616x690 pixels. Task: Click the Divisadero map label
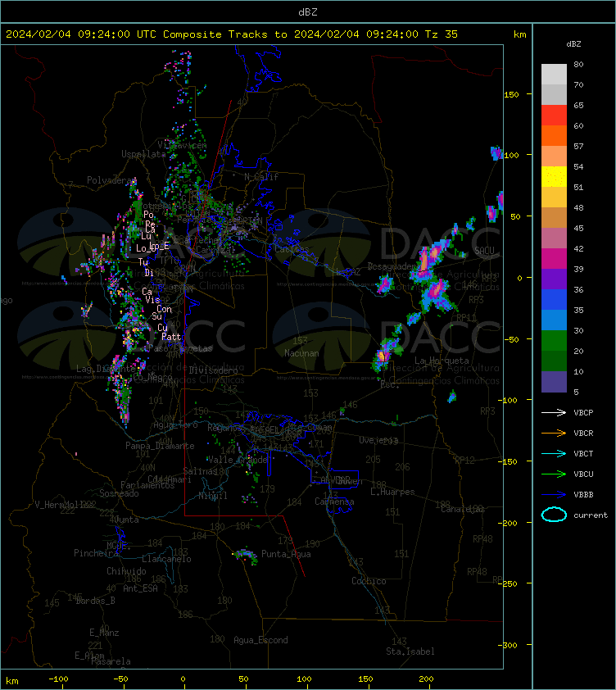[x=214, y=370]
